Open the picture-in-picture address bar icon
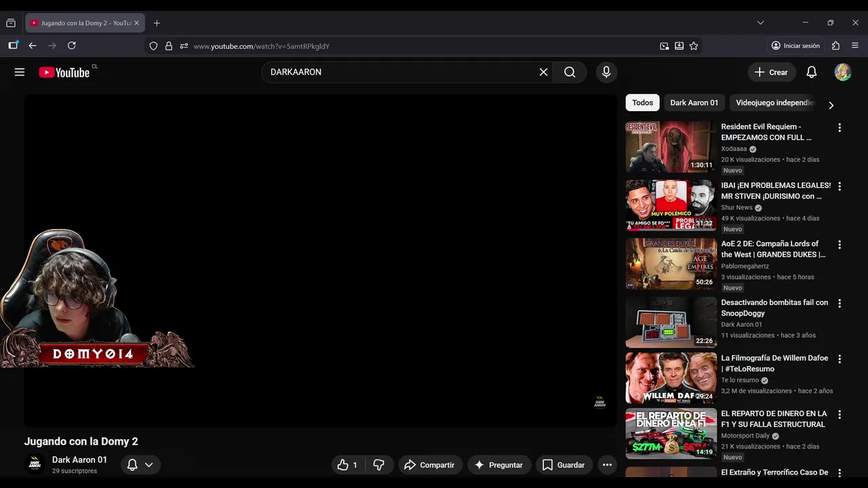 (665, 46)
